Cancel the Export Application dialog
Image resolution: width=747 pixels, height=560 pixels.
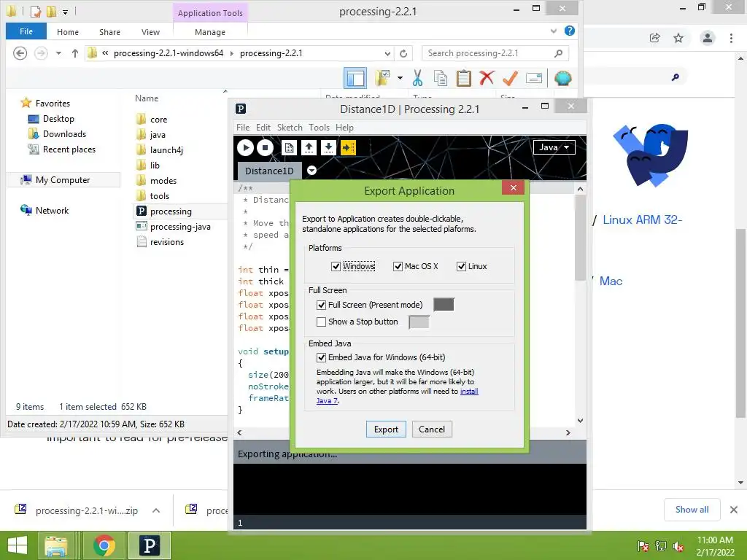pyautogui.click(x=432, y=429)
